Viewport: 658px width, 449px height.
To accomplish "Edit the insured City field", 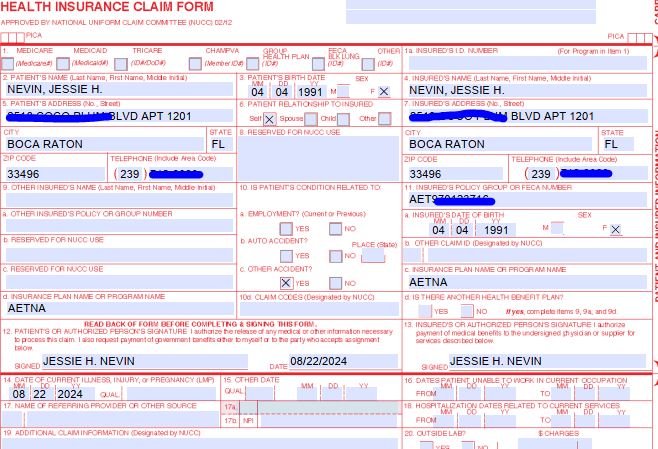I will 499,144.
